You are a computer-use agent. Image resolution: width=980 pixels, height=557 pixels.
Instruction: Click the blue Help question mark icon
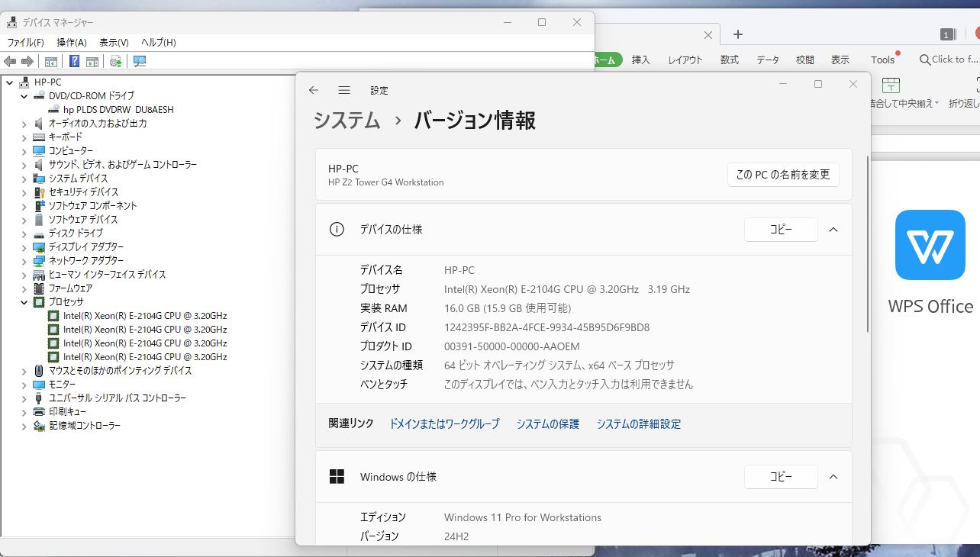pos(75,62)
